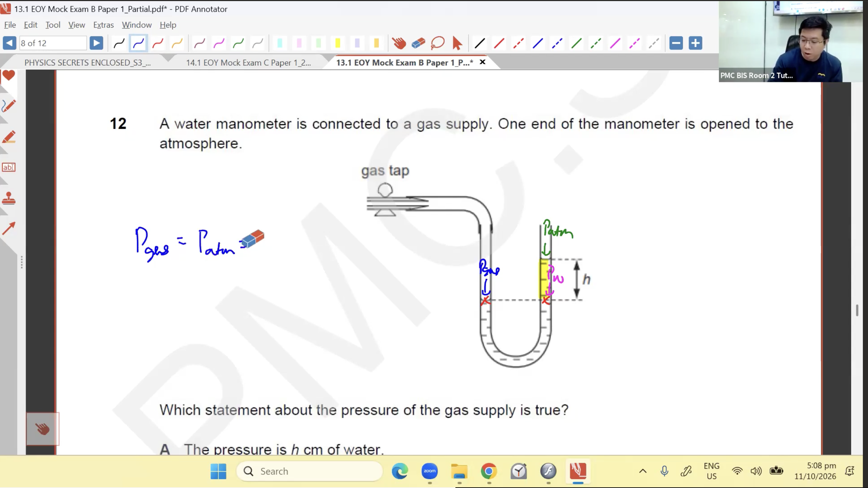Select the solid black straight line tool

click(x=480, y=43)
